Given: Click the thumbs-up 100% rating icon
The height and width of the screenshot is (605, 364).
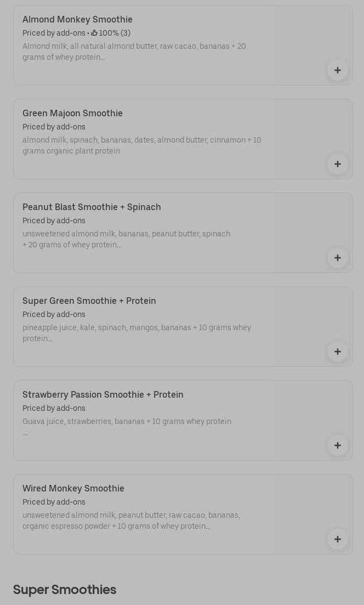Looking at the screenshot, I should [94, 33].
